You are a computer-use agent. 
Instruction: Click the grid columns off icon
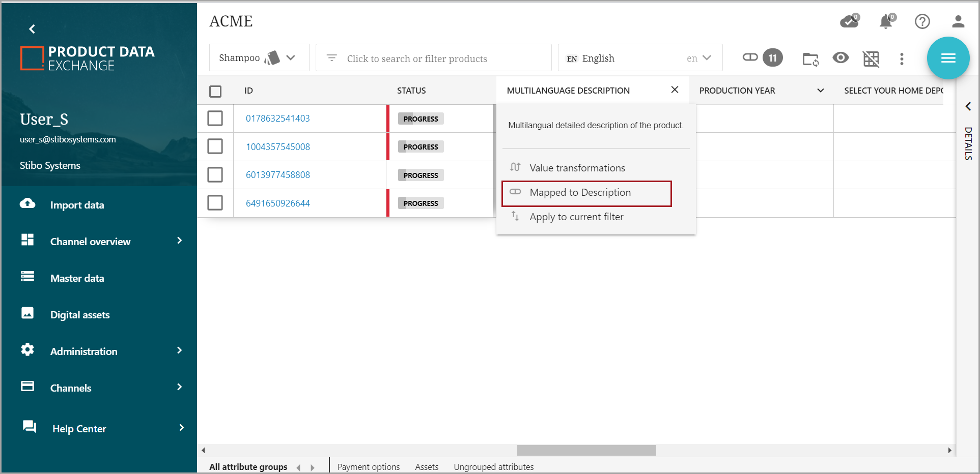[871, 59]
